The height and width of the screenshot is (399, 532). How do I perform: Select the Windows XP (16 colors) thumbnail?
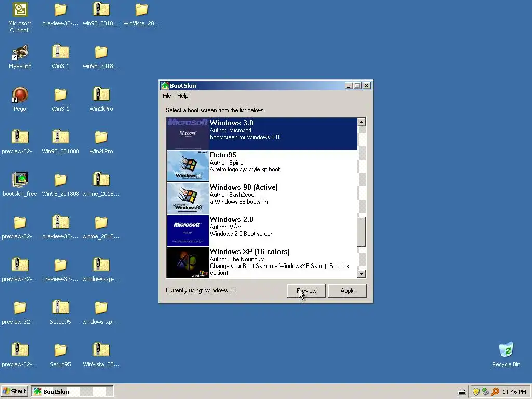click(x=188, y=262)
